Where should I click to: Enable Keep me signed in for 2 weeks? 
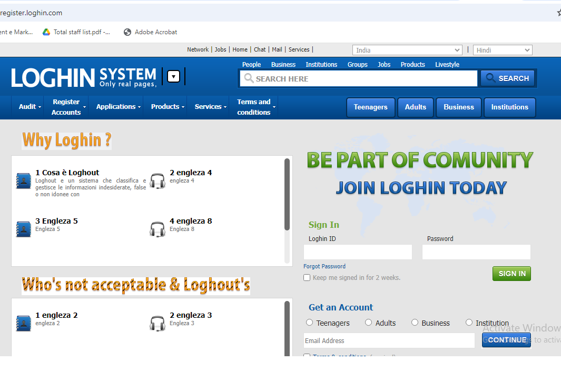click(x=307, y=278)
